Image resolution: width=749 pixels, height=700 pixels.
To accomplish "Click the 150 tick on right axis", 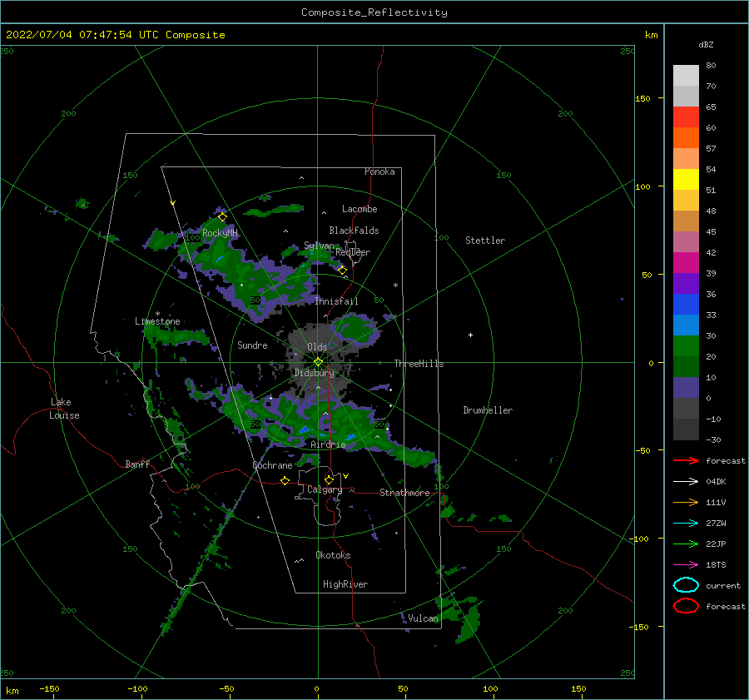I will tap(642, 98).
